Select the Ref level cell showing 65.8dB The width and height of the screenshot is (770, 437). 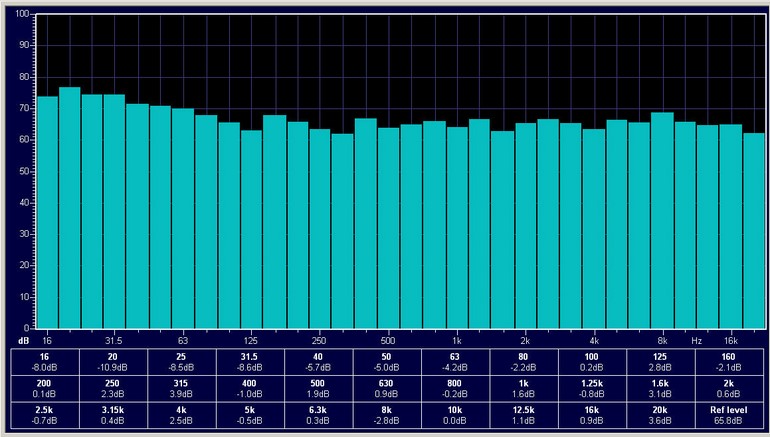pyautogui.click(x=729, y=415)
